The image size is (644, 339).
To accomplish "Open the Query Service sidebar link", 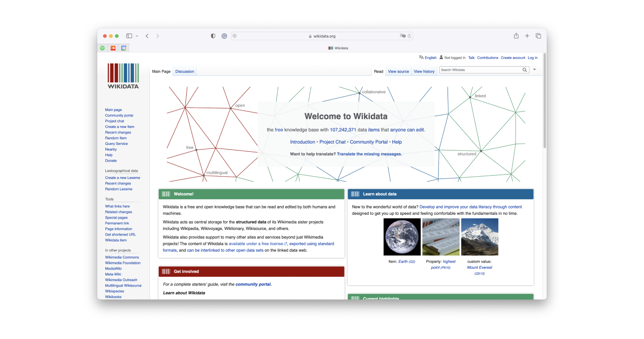I will (x=116, y=144).
